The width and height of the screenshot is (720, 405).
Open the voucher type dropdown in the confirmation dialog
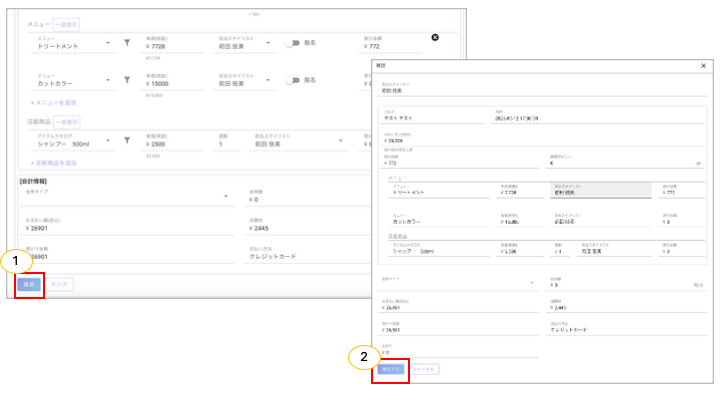tap(532, 283)
